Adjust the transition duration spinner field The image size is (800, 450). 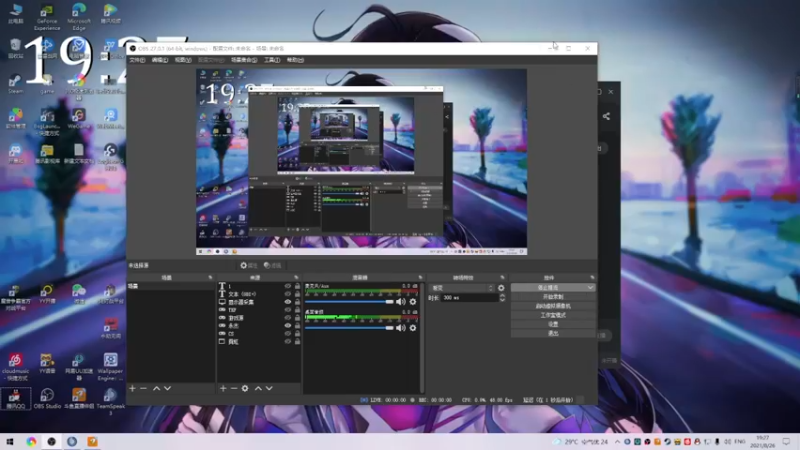coord(470,298)
